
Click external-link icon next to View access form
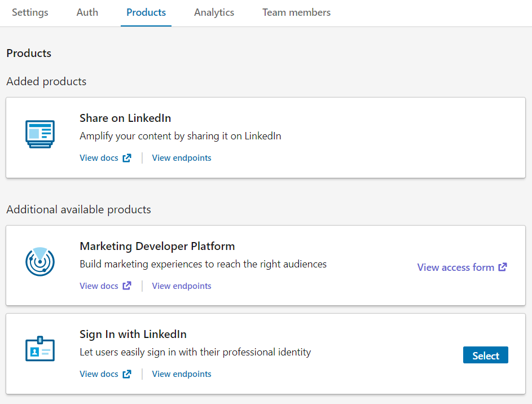click(x=503, y=267)
